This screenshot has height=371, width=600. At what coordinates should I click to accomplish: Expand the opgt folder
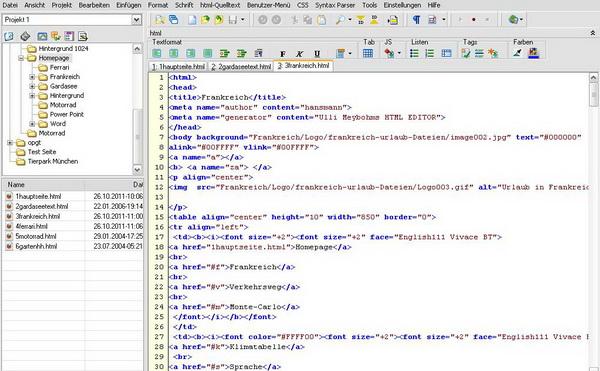coord(10,143)
